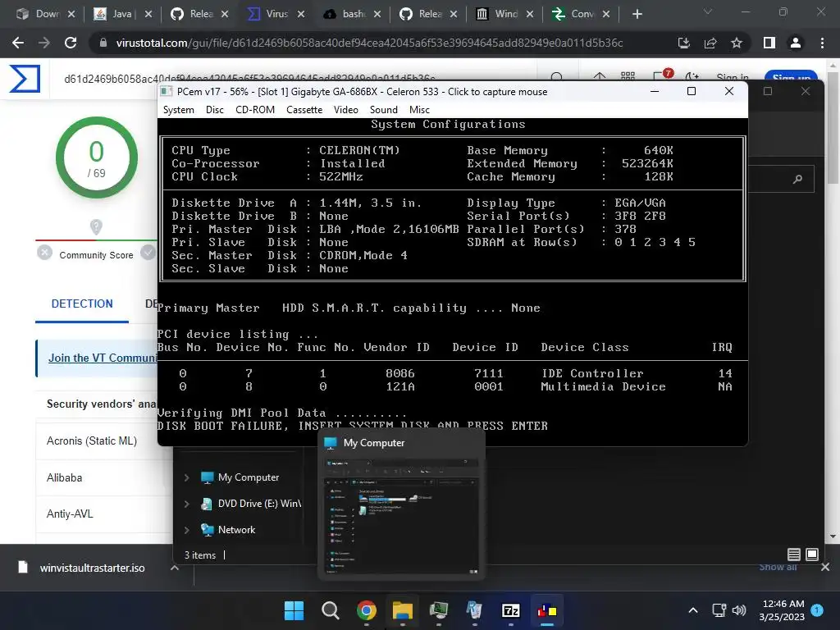Open a new Chrome tab

(637, 15)
